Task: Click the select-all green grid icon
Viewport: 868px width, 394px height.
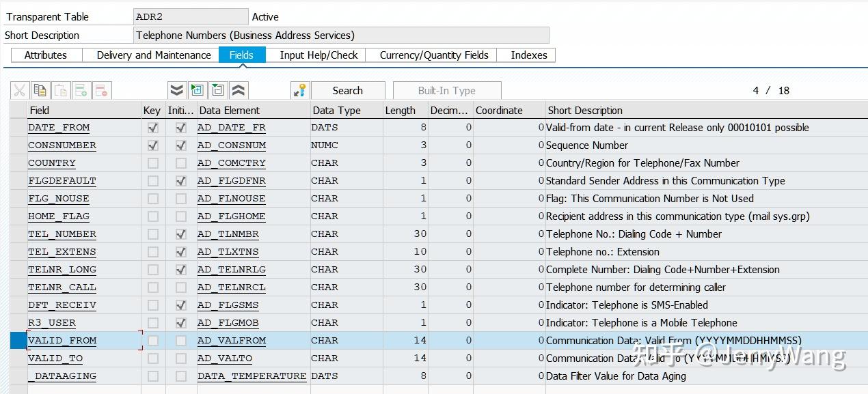Action: (198, 91)
